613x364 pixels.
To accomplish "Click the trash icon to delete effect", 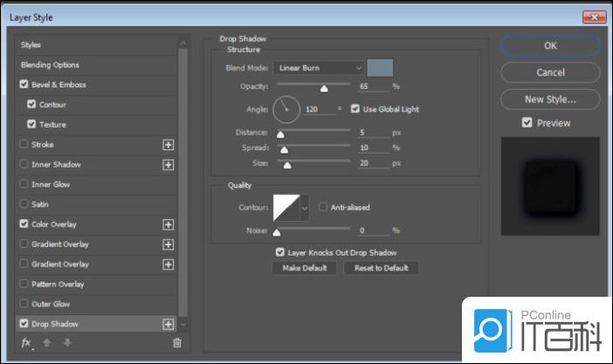I will tap(177, 344).
